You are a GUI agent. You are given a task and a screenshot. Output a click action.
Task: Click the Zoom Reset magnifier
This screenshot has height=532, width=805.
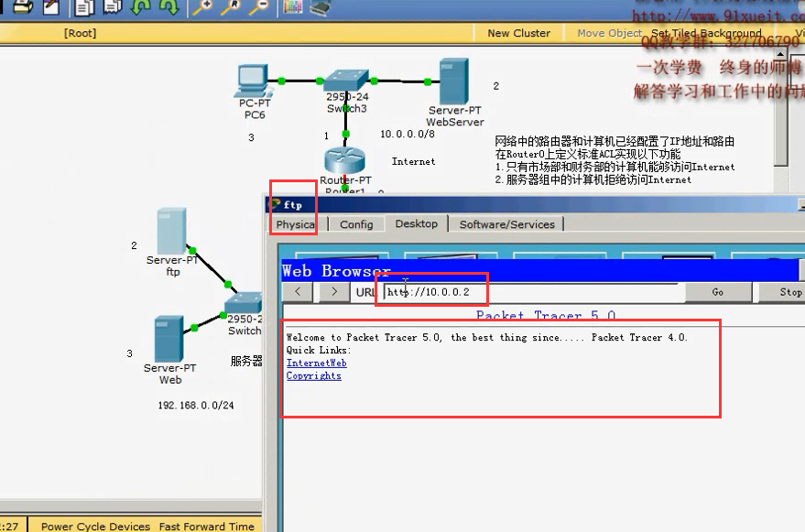[x=231, y=6]
